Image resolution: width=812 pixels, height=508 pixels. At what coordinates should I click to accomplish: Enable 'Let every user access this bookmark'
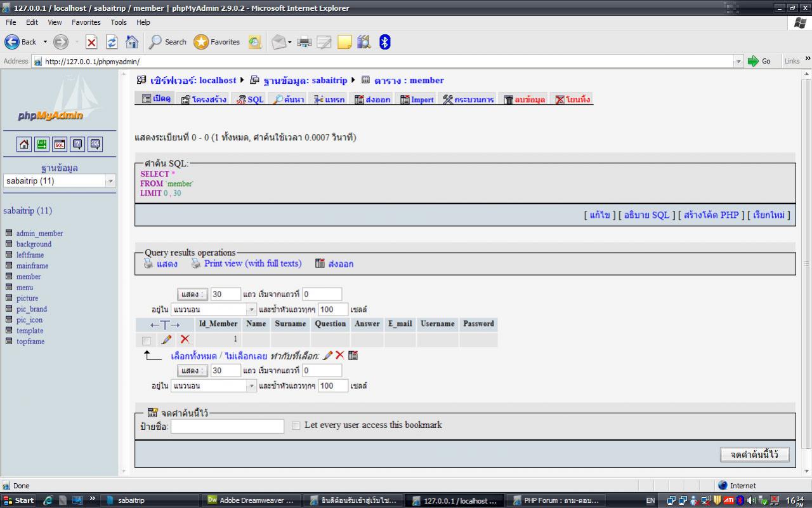click(x=296, y=425)
